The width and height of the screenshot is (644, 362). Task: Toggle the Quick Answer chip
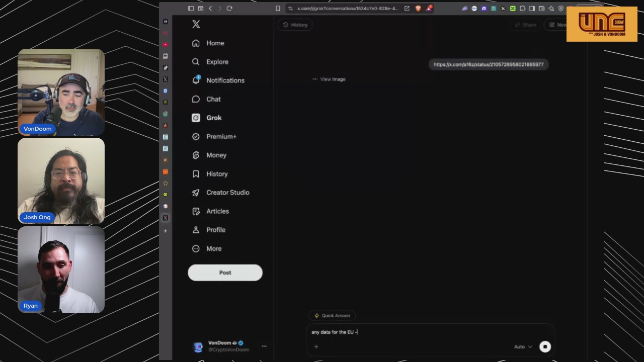332,316
